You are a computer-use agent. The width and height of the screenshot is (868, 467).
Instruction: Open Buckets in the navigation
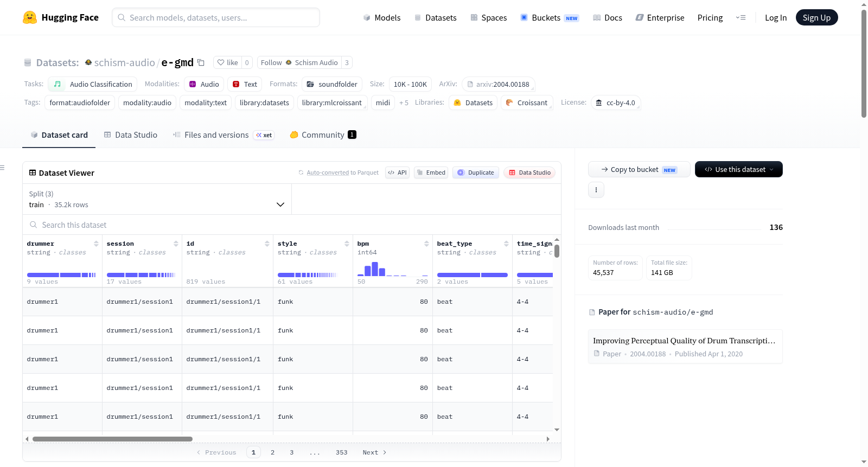550,18
